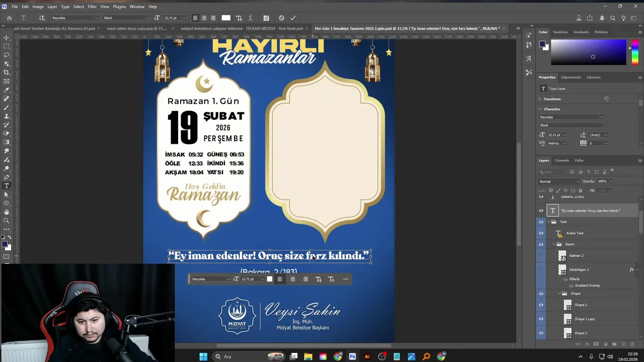Delete layer using trash icon
This screenshot has height=362, width=644.
pos(632,344)
